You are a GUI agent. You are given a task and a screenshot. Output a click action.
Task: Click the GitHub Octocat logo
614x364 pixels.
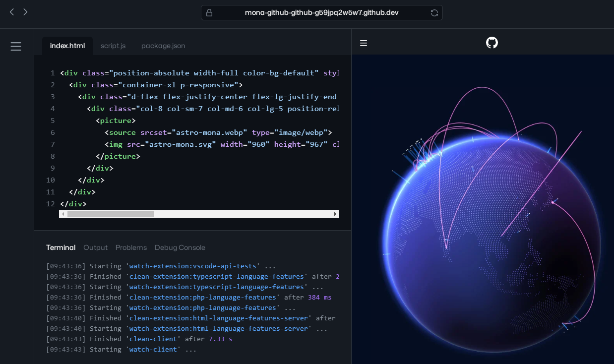click(x=491, y=43)
